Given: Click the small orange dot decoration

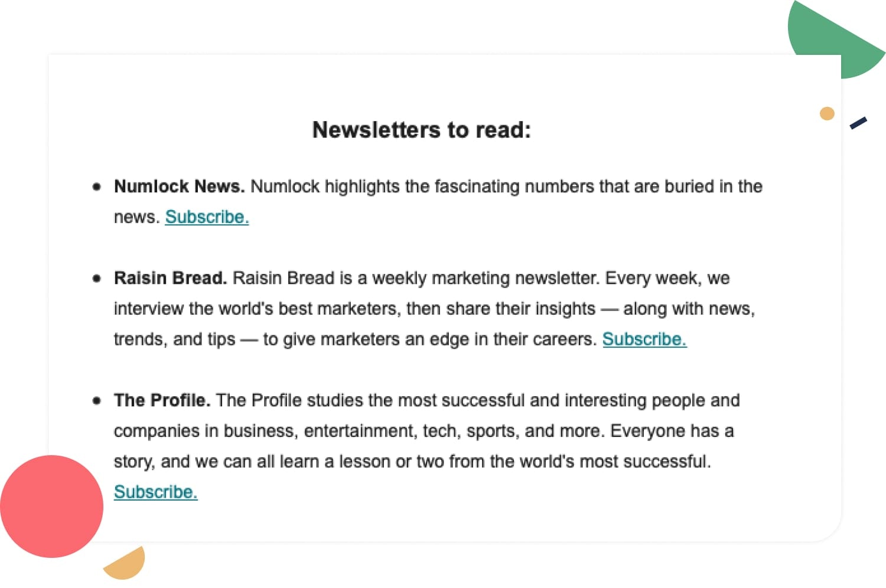Looking at the screenshot, I should point(827,113).
